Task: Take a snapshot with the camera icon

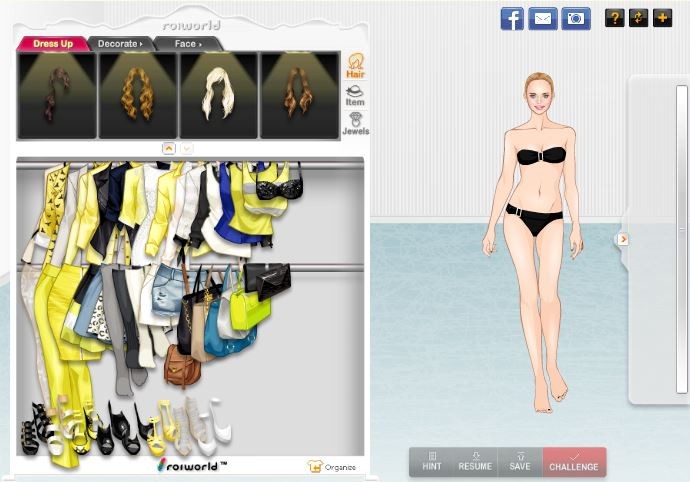Action: coord(575,18)
